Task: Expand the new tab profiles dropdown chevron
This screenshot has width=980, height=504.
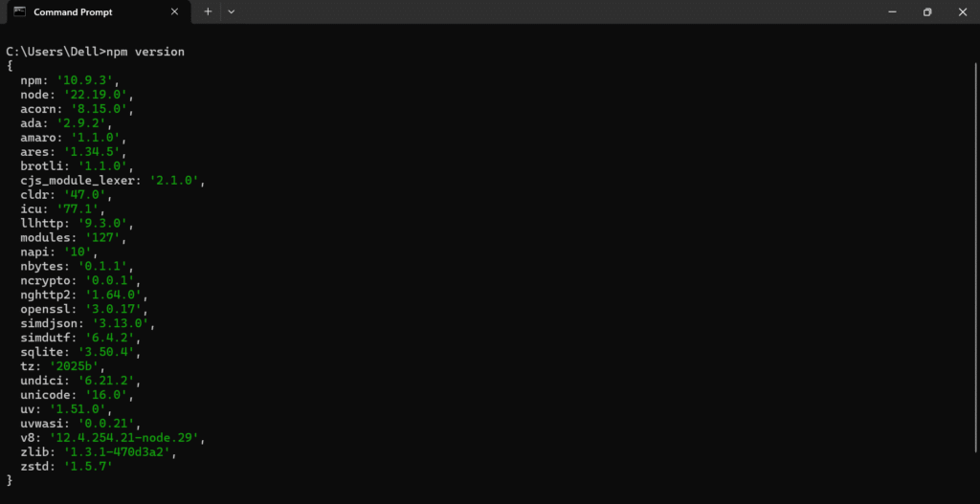Action: tap(232, 11)
